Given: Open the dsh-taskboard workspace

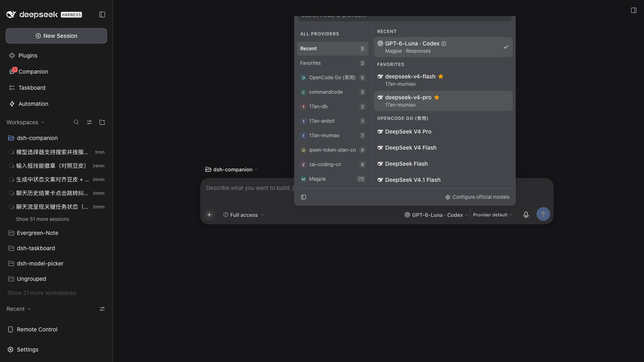Looking at the screenshot, I should (x=56, y=248).
